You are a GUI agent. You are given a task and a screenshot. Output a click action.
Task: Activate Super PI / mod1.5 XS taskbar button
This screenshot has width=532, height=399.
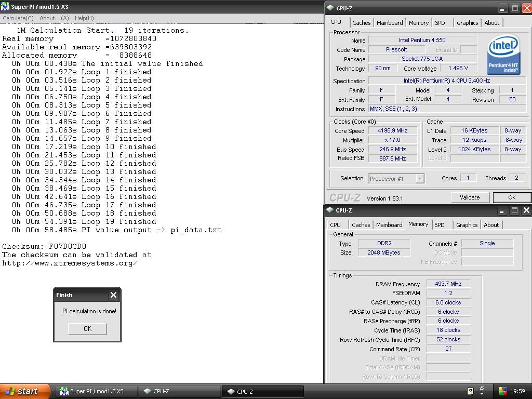96,391
